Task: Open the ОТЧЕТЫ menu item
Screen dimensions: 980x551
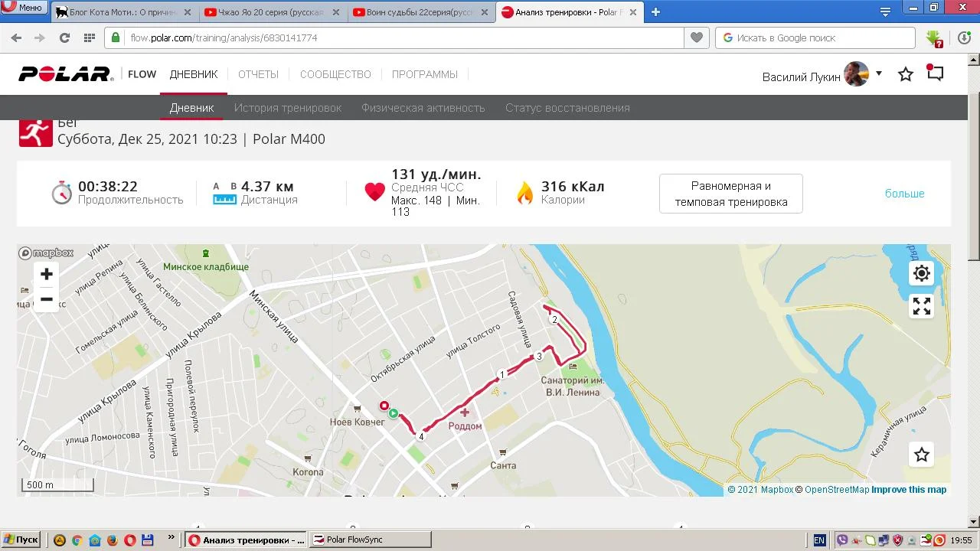Action: click(x=258, y=74)
